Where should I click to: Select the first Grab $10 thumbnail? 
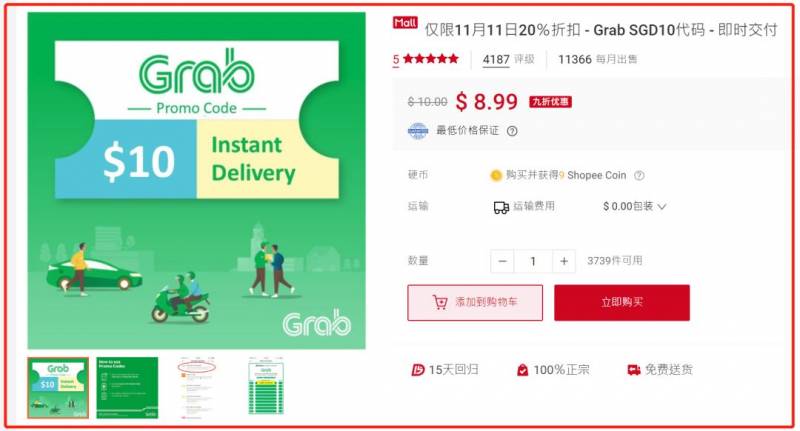(58, 388)
